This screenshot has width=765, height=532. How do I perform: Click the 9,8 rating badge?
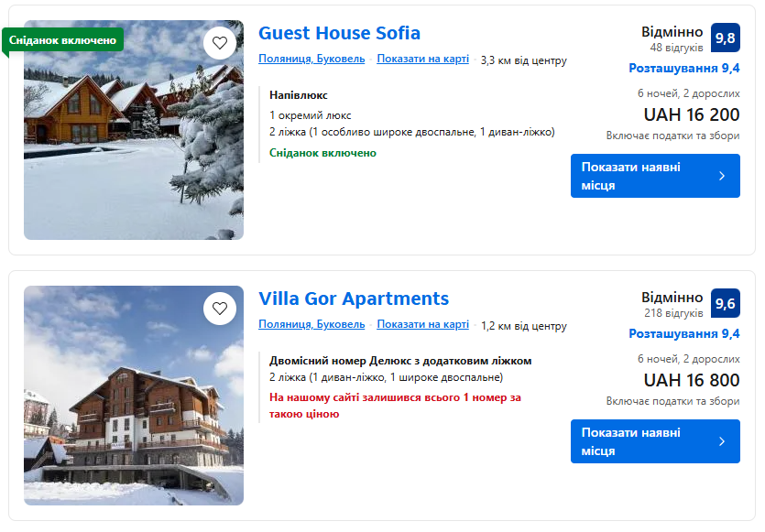[x=725, y=38]
